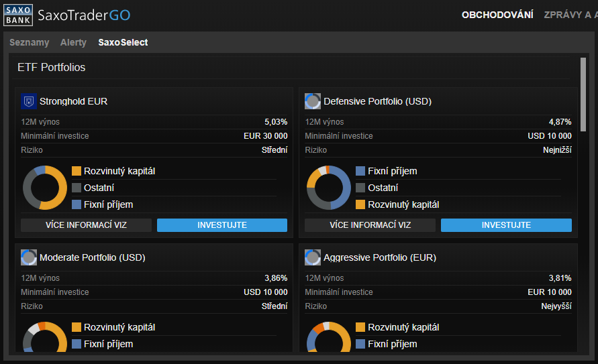Viewport: 598px width, 364px height.
Task: Click blue Fixní příjem swatch in Defensive Portfolio
Action: (360, 171)
